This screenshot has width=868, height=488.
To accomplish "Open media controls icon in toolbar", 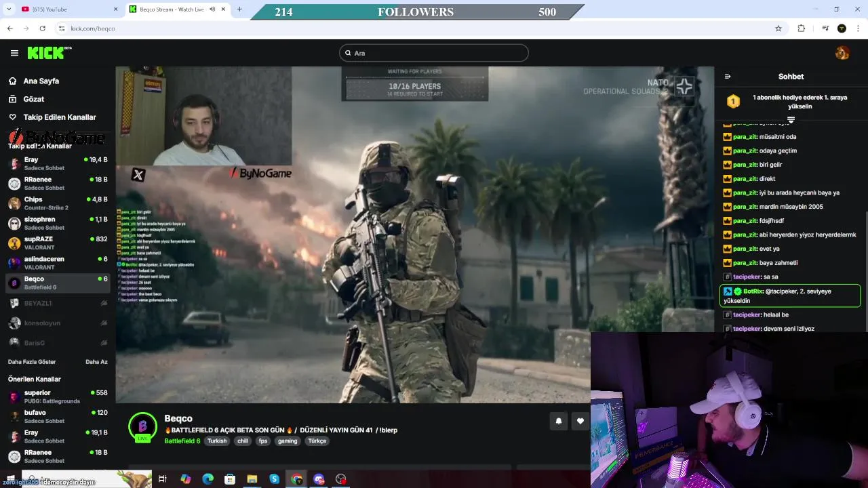I will pos(825,28).
